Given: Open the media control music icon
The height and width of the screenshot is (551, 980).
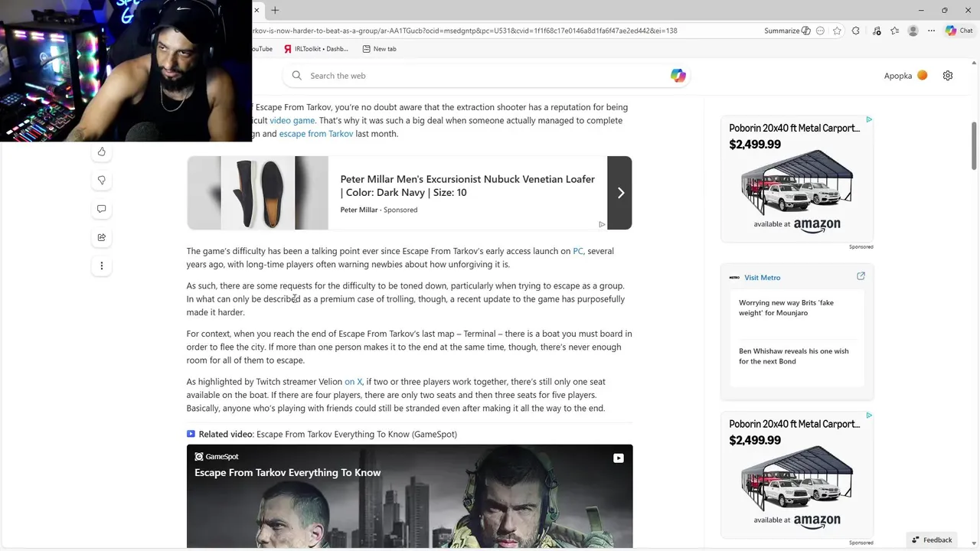Looking at the screenshot, I should (877, 31).
